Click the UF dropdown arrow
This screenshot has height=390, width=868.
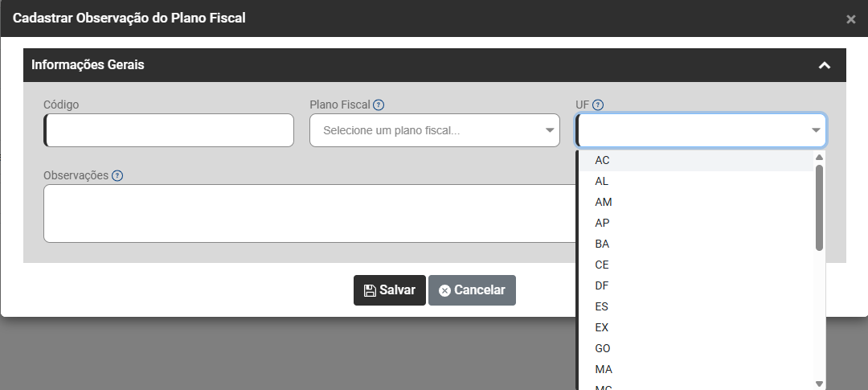[816, 130]
